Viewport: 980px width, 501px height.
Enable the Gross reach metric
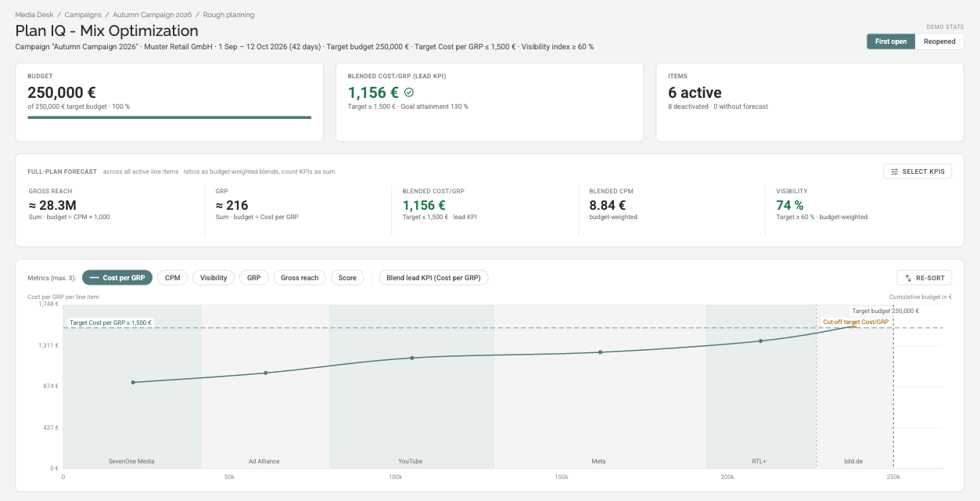click(300, 278)
